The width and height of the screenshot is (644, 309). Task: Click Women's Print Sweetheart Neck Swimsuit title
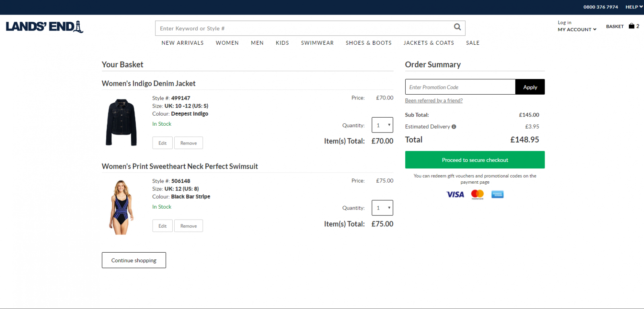pyautogui.click(x=180, y=166)
